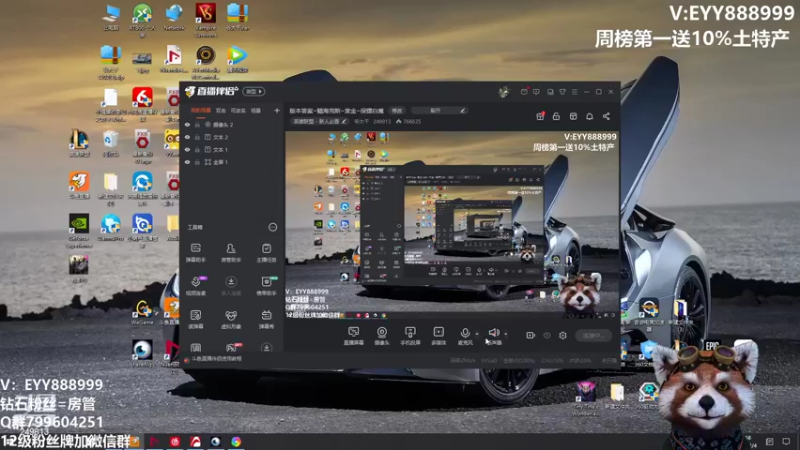Image resolution: width=800 pixels, height=450 pixels.
Task: Select the 全屏 1 layer row
Action: 232,162
